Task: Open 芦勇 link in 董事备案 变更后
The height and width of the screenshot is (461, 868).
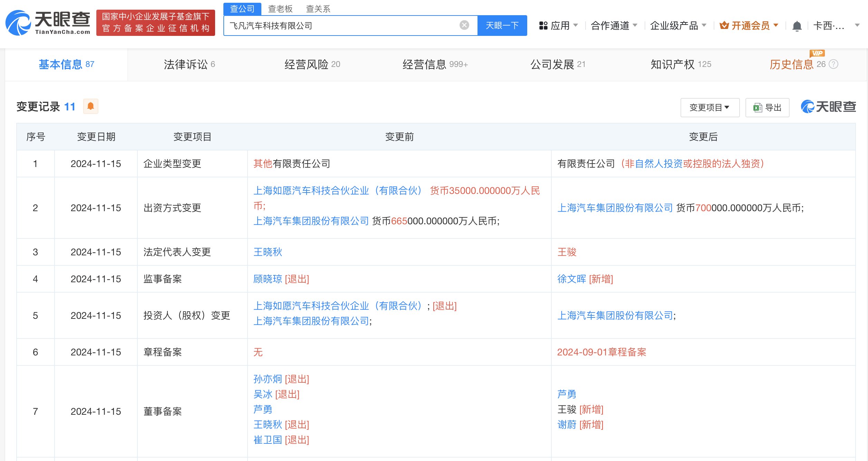Action: [x=567, y=394]
